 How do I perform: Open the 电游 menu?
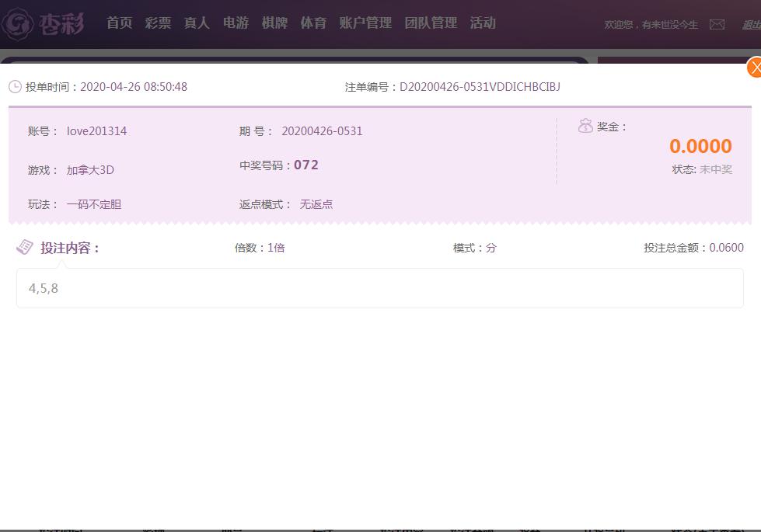tap(236, 23)
